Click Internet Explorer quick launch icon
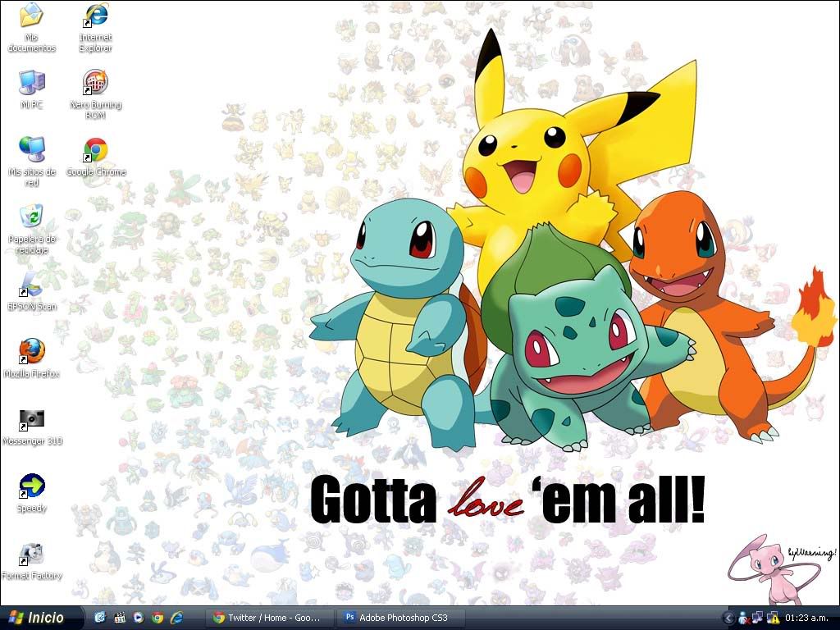Viewport: 840px width, 630px height. (x=176, y=618)
